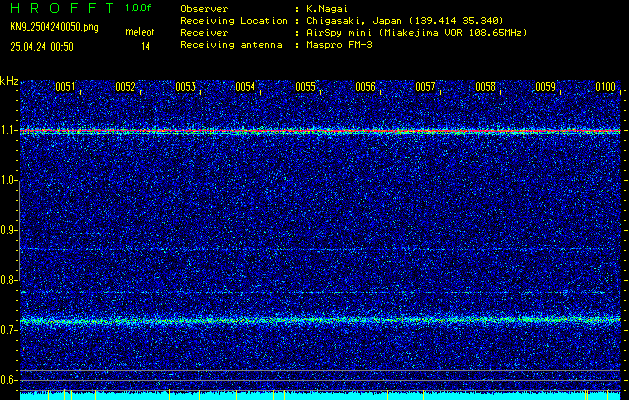
Task: Click the Receiving antenna label
Action: (x=231, y=45)
